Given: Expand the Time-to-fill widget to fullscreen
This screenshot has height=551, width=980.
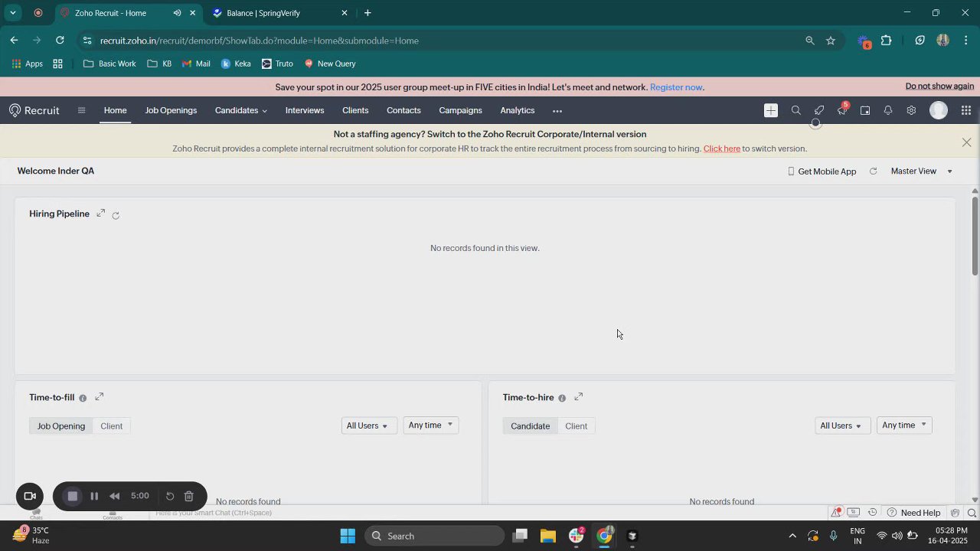Looking at the screenshot, I should [x=99, y=397].
